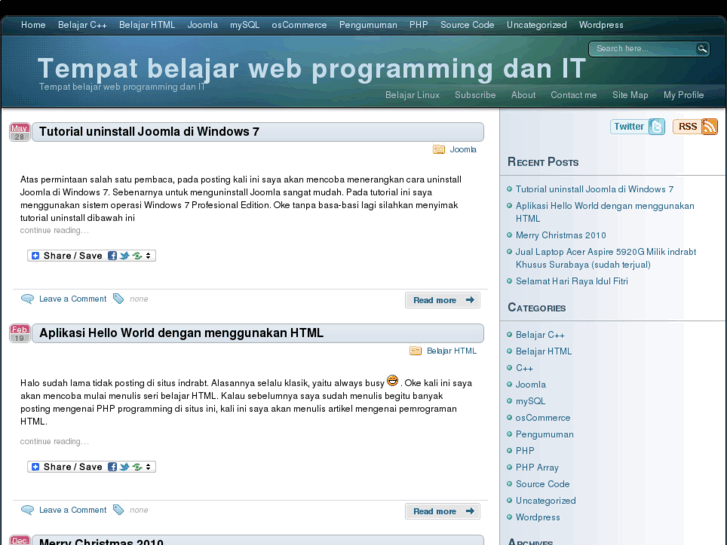Viewport: 727px width, 545px height.
Task: Open Wordpress category in sidebar
Action: coord(537,517)
